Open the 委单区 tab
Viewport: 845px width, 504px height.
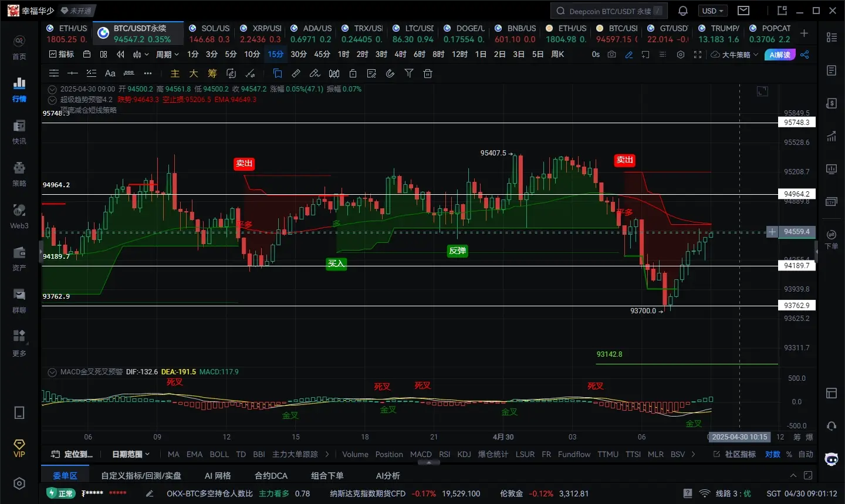(65, 475)
